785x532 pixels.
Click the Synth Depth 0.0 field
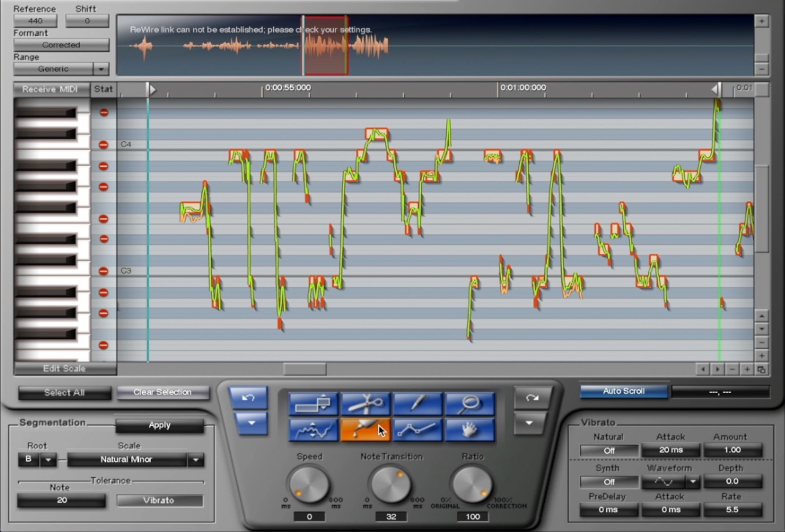tap(732, 482)
